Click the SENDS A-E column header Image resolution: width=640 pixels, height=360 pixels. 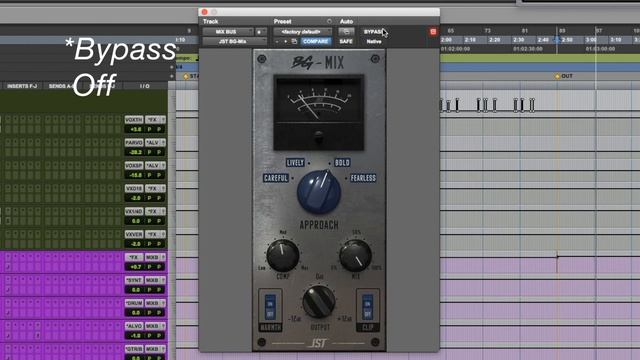coord(61,86)
